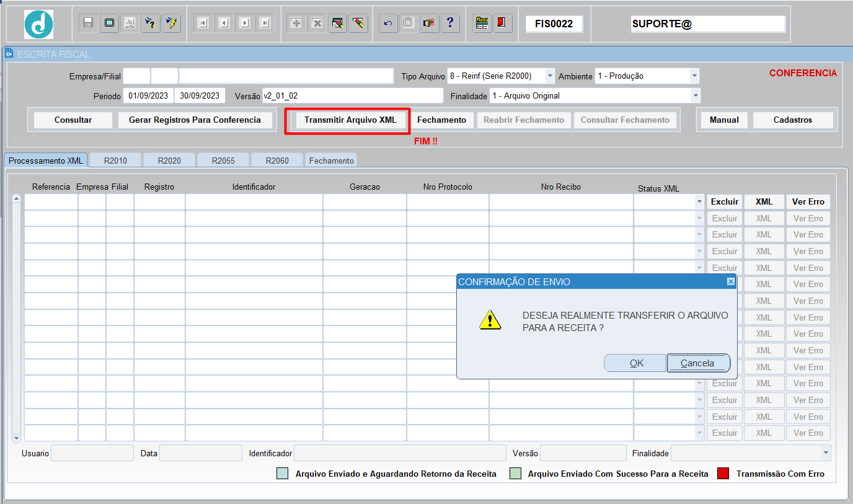Click the bold enabled XML button
Viewport: 853px width, 504px height.
(x=764, y=201)
